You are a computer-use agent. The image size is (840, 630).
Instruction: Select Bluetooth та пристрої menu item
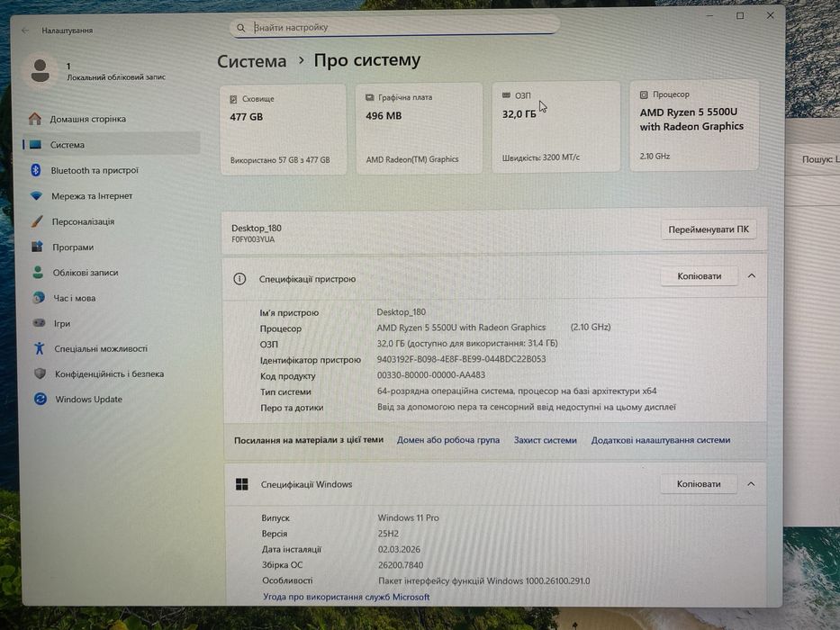click(95, 170)
